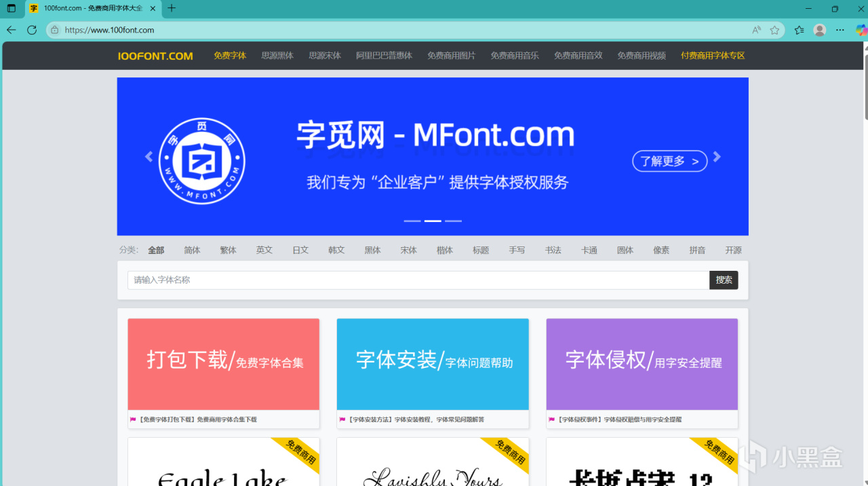Open the 免费商用图片 nav item
868x486 pixels.
click(x=452, y=56)
